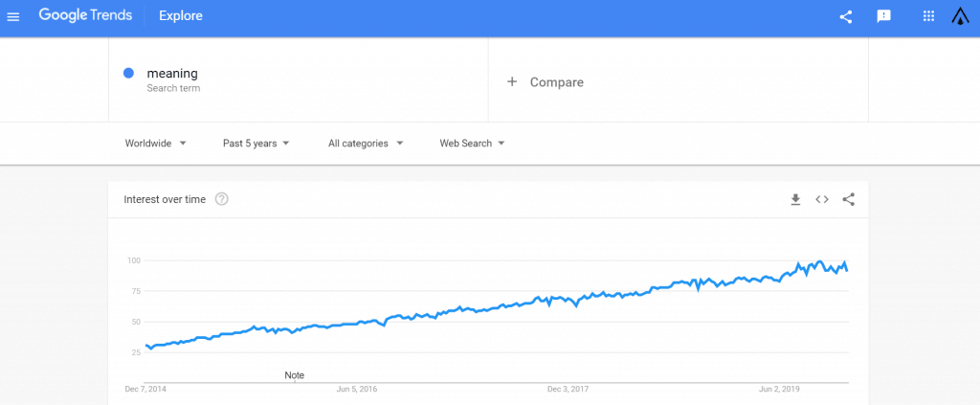
Task: Click Compare to add a term
Action: (546, 82)
